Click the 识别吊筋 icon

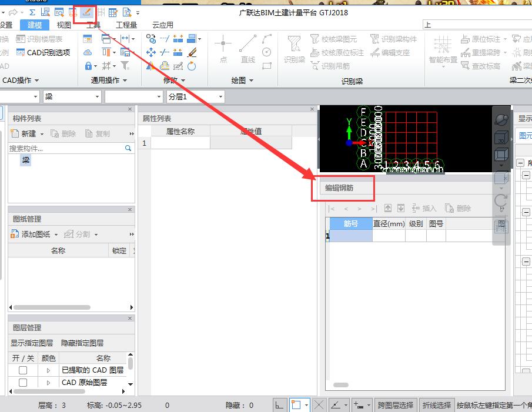[315, 66]
